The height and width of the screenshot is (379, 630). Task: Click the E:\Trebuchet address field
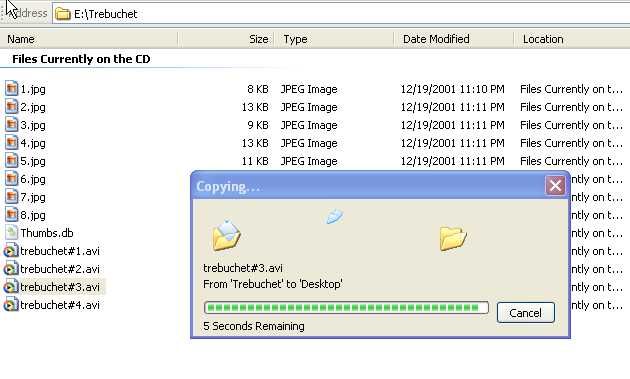pyautogui.click(x=341, y=14)
